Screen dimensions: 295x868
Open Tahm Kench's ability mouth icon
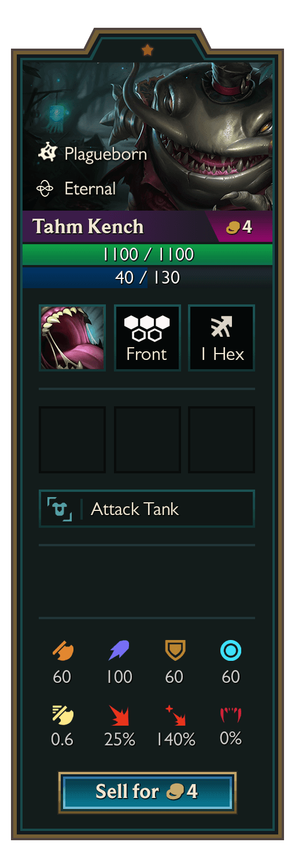(x=72, y=337)
